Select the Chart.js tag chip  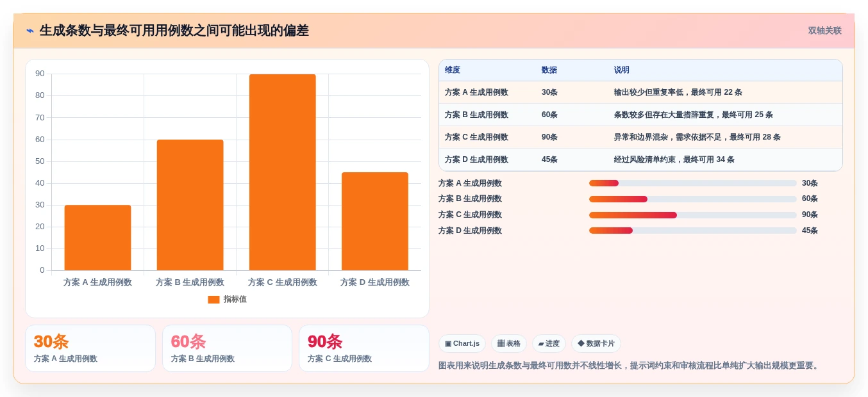click(462, 344)
